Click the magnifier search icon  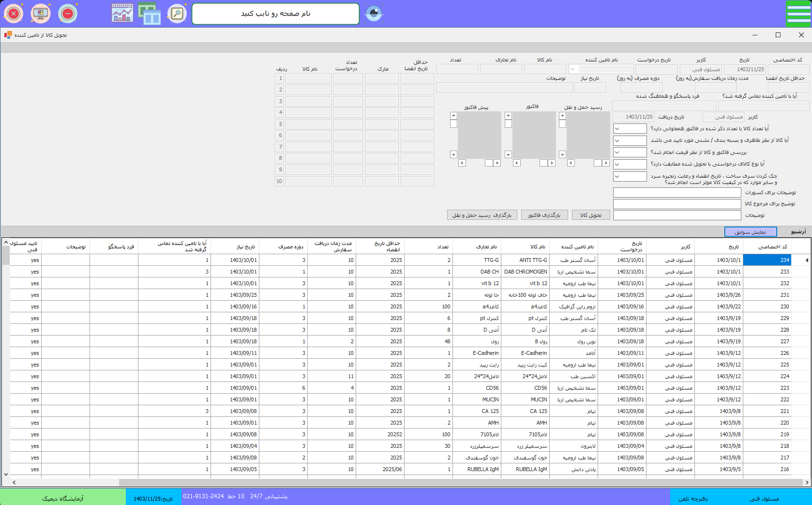tap(177, 14)
